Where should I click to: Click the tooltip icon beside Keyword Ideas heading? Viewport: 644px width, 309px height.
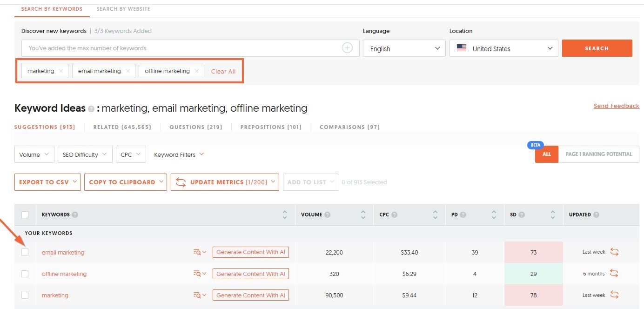pyautogui.click(x=90, y=109)
